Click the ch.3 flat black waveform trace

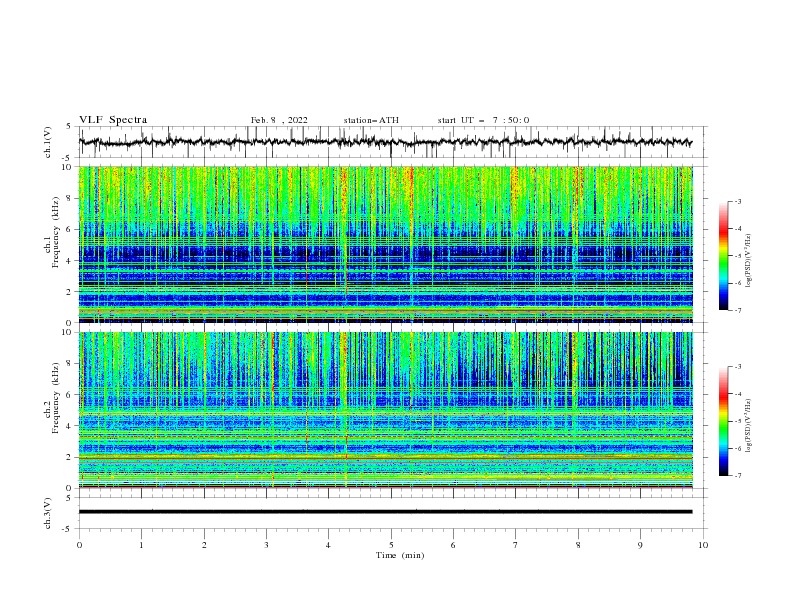pos(385,512)
